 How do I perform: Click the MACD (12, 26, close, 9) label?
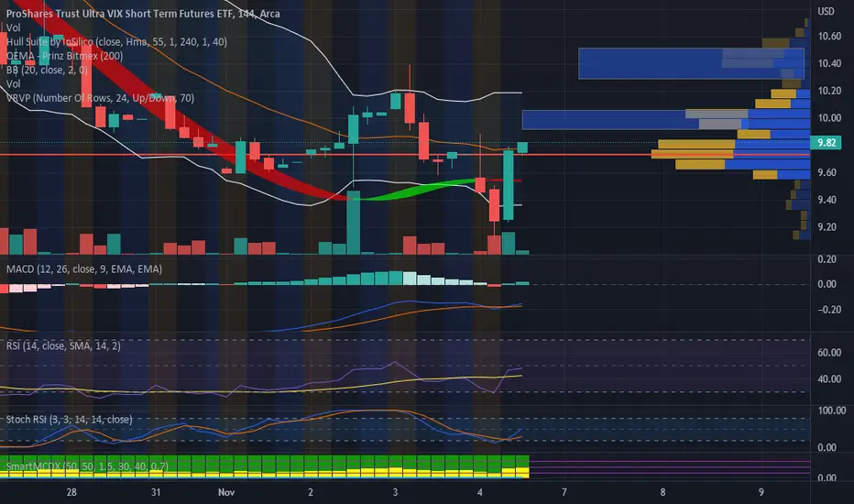point(84,269)
